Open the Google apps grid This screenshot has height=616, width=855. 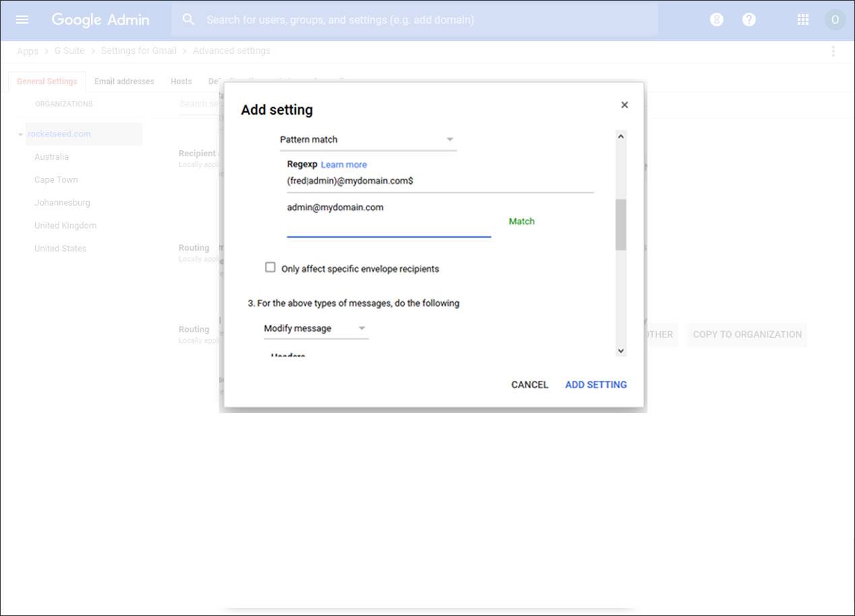pos(802,20)
